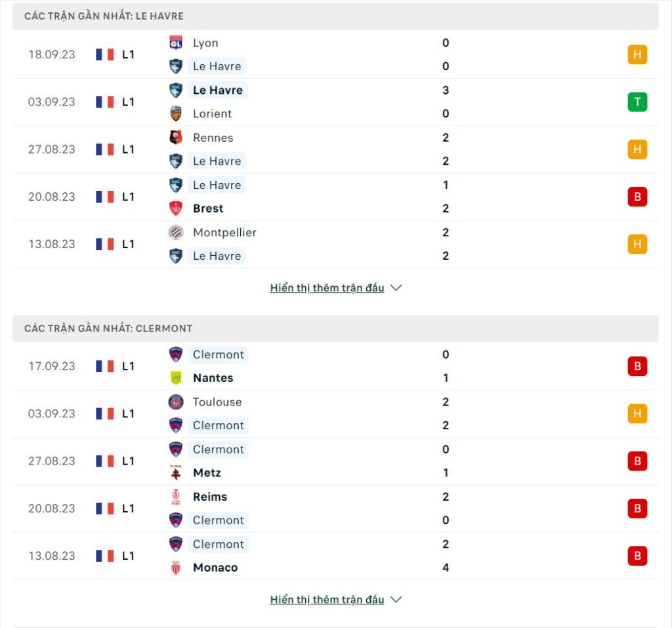Click green T result badge for Le Havre–Lorient
Screen dimensions: 672x628
(637, 102)
